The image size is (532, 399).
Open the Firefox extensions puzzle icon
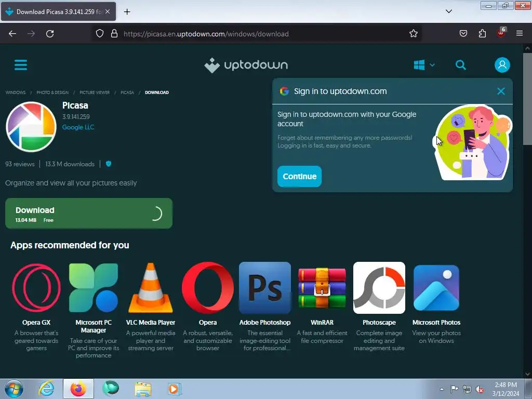coord(482,34)
